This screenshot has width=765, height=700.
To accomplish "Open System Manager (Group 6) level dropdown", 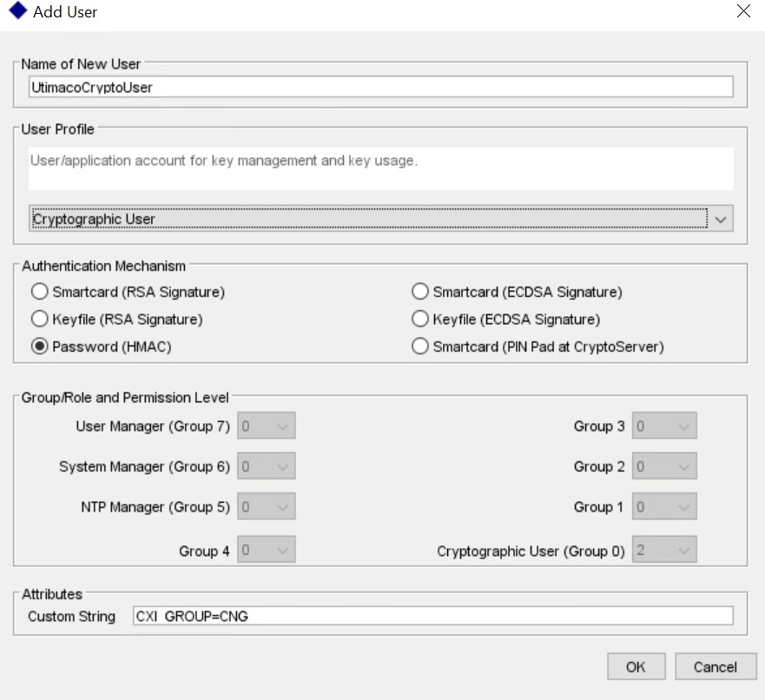I will point(267,466).
